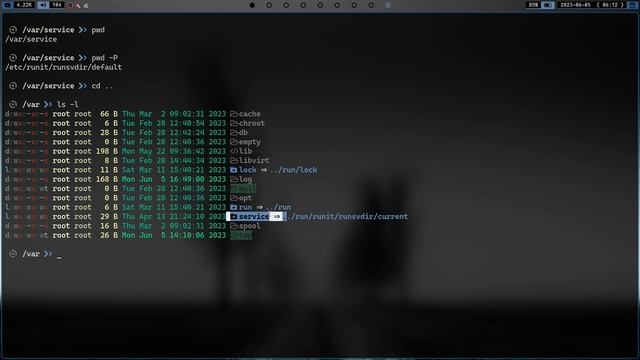The height and width of the screenshot is (360, 640).
Task: Click the '198 B' size value
Action: (x=107, y=151)
